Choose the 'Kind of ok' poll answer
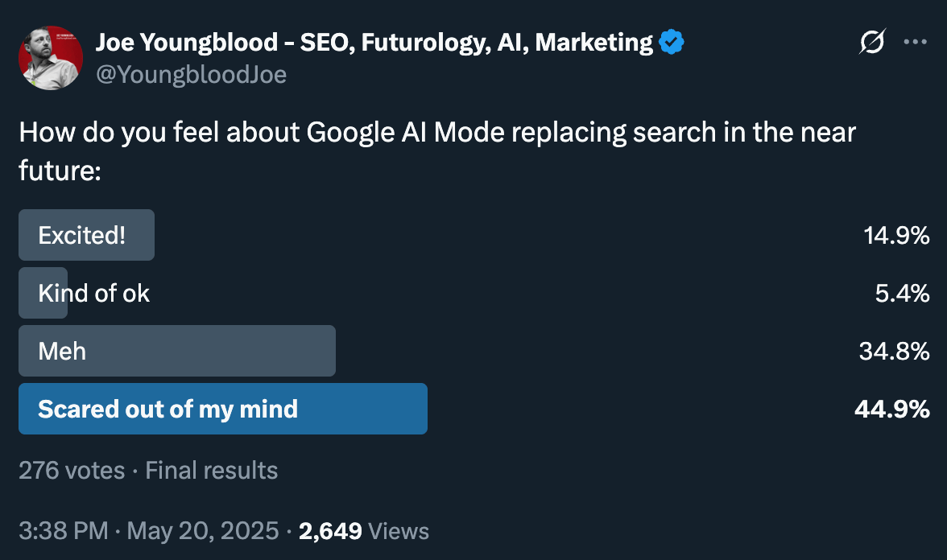Viewport: 947px width, 560px height. 93,293
